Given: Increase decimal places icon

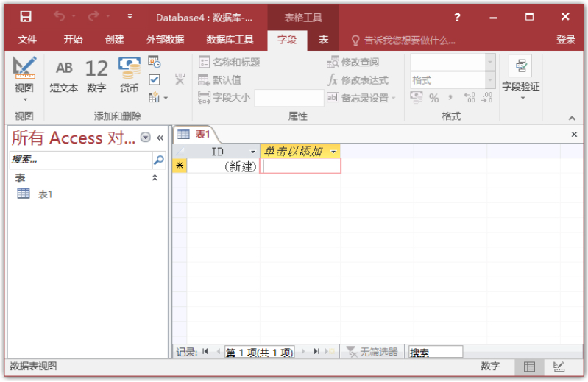Looking at the screenshot, I should pos(470,98).
